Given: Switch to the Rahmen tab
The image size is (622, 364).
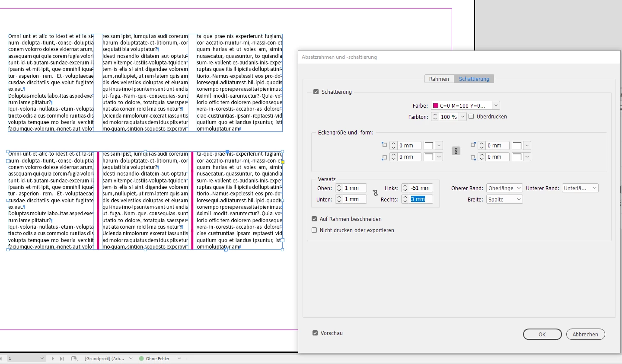Looking at the screenshot, I should pos(439,79).
